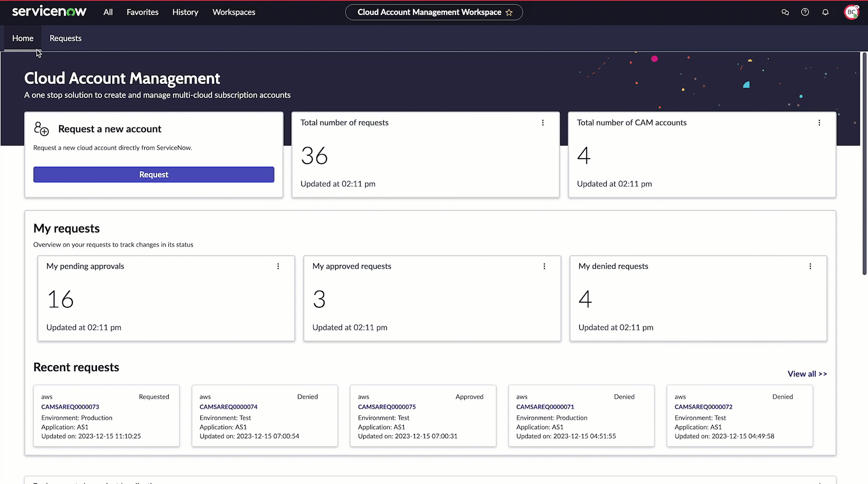Viewport: 868px width, 484px height.
Task: Click Environment: Production on CAMSAREQ0000071 card
Action: coord(552,418)
